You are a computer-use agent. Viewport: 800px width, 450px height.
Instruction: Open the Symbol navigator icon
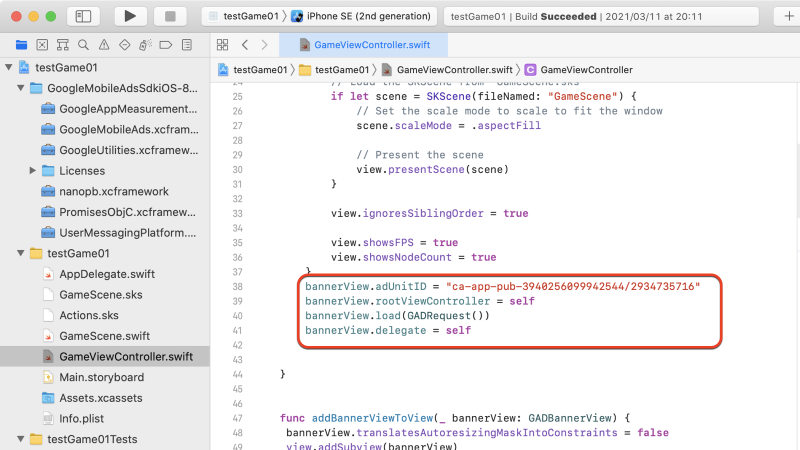point(63,45)
